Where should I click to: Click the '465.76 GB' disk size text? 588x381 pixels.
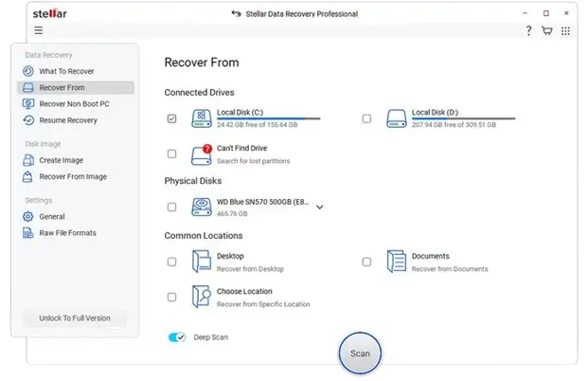tap(232, 213)
